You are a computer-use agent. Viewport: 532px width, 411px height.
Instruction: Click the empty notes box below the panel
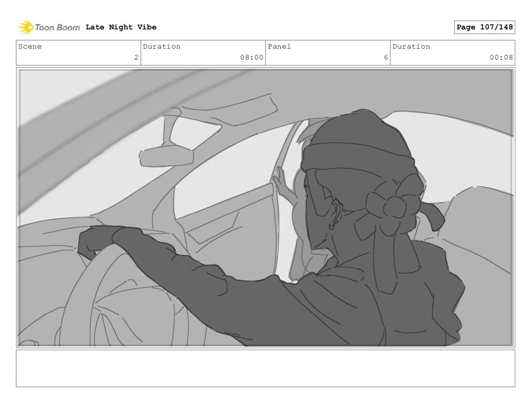(265, 368)
